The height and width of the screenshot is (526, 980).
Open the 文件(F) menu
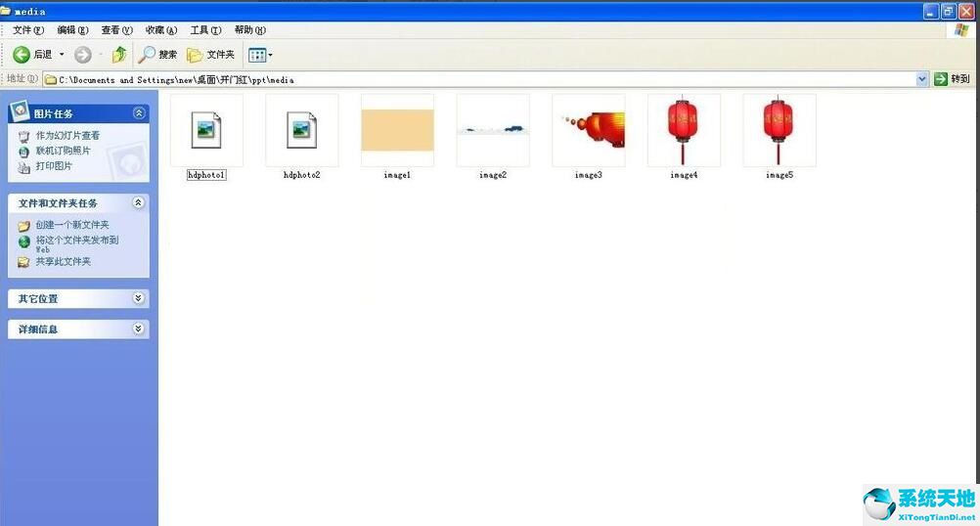pyautogui.click(x=28, y=30)
